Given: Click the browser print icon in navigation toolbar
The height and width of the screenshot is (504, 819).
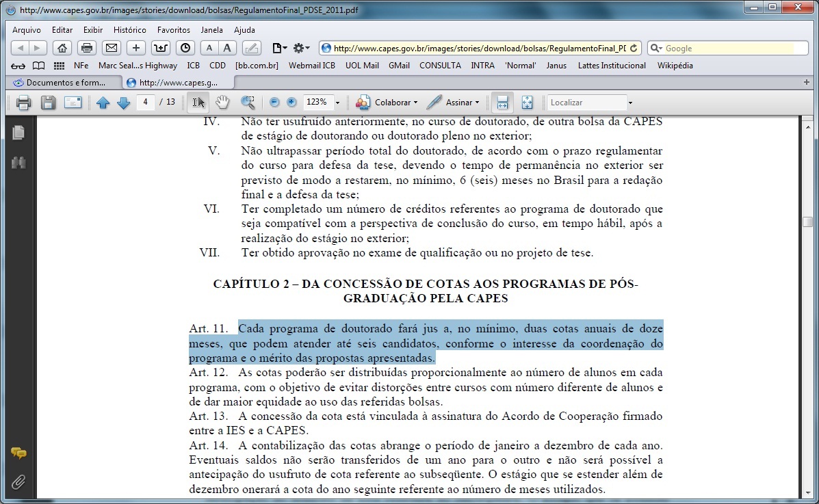Looking at the screenshot, I should tap(87, 48).
